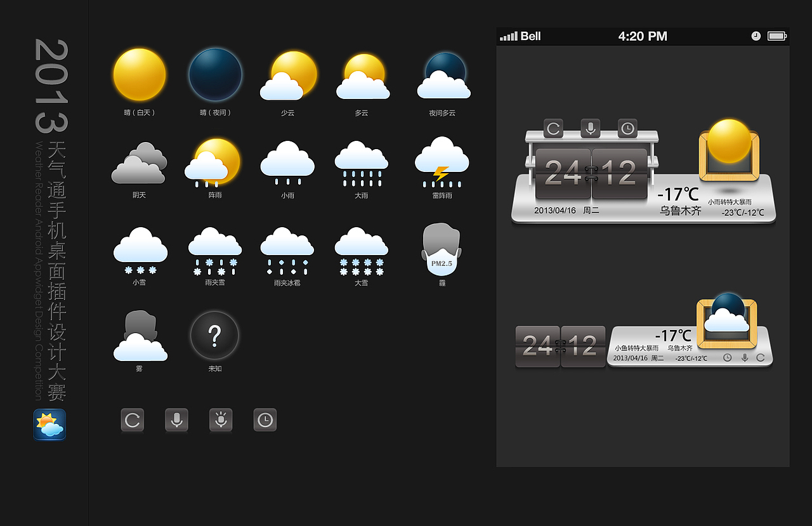
Task: Tap the 'Bell' carrier name in status bar
Action: 530,36
